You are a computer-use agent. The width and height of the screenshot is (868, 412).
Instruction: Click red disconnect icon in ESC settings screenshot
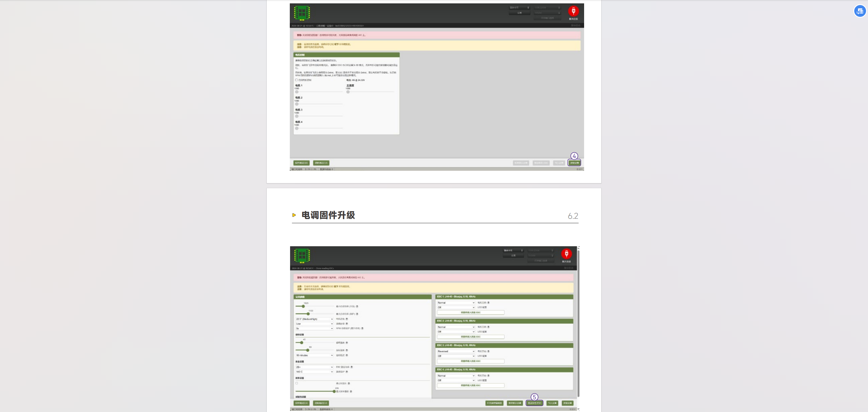point(566,254)
